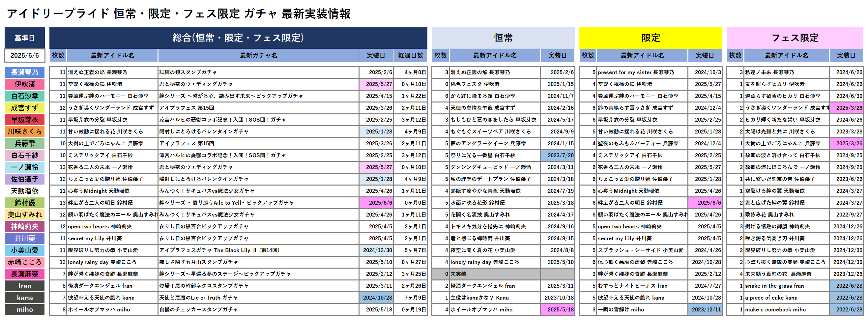
Task: Click the スプラッシュ・シーサイド 小美山愛 cell
Action: pos(642,250)
